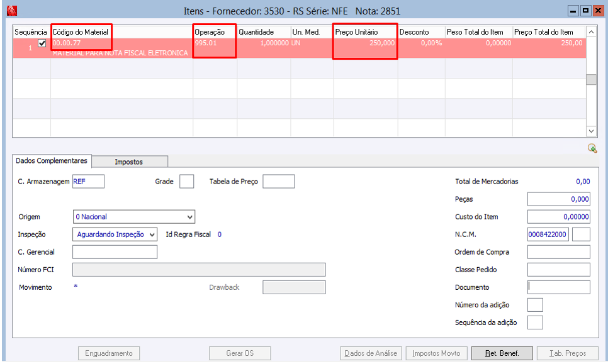Viewport: 608px width, 364px height.
Task: Click the Desconto column header
Action: [414, 32]
